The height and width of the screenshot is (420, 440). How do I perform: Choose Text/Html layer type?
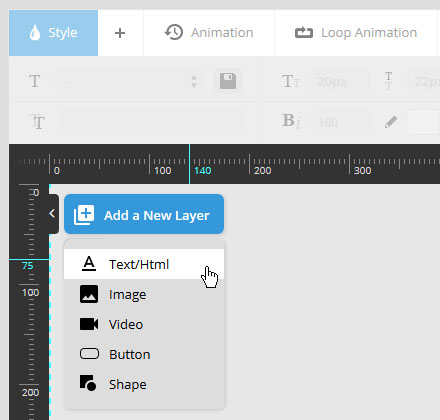click(144, 264)
